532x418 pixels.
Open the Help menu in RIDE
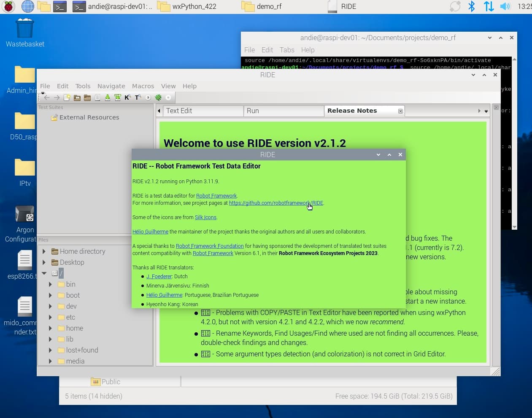tap(189, 86)
